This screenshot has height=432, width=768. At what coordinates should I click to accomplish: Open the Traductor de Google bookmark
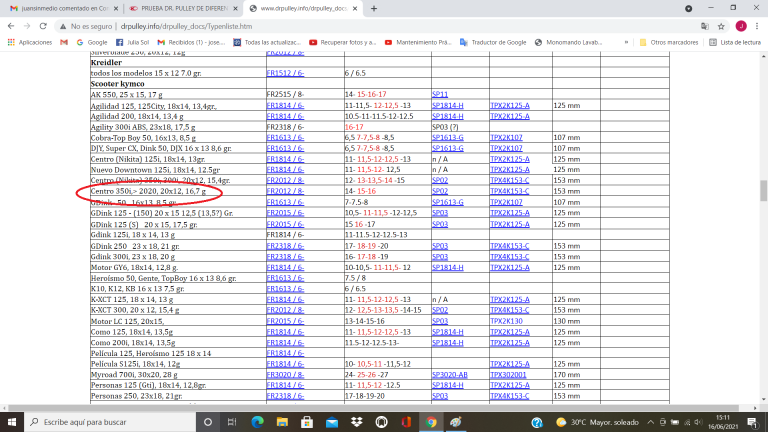click(494, 43)
